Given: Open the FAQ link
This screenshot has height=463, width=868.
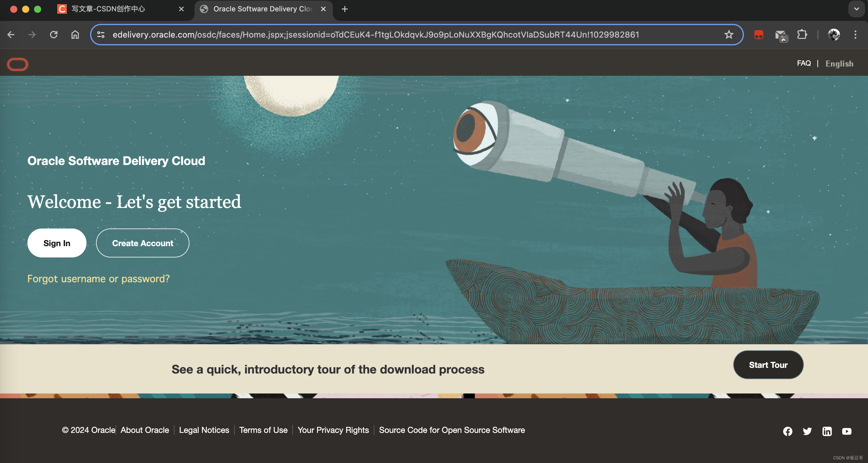Looking at the screenshot, I should coord(804,63).
